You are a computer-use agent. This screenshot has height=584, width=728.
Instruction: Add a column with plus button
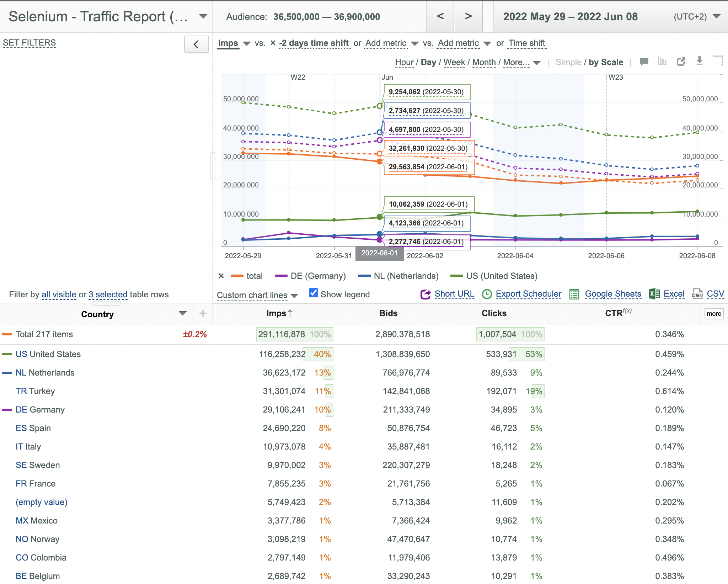203,313
